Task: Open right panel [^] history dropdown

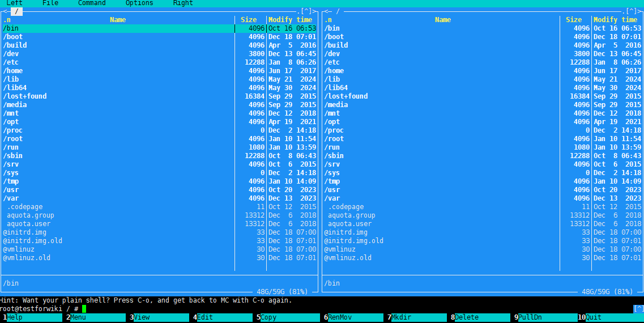Action: pyautogui.click(x=631, y=11)
